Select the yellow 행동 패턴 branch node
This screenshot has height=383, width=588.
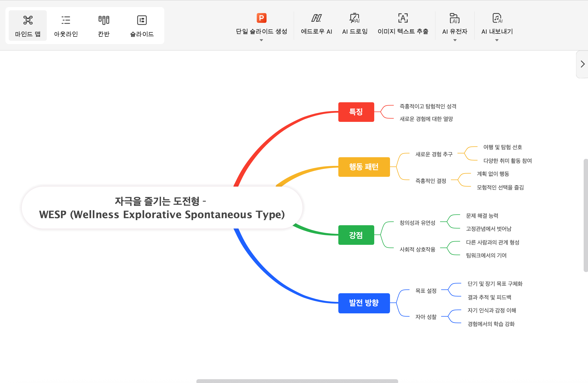(x=364, y=167)
